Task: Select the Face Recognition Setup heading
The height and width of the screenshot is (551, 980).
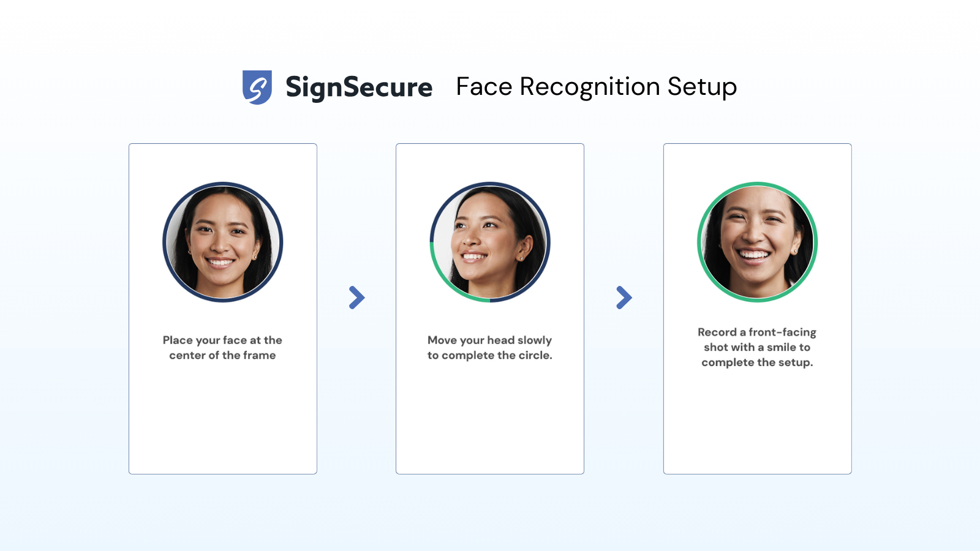Action: 597,87
